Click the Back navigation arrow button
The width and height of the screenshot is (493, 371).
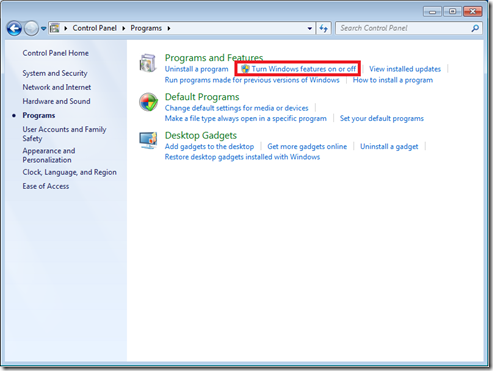click(14, 29)
